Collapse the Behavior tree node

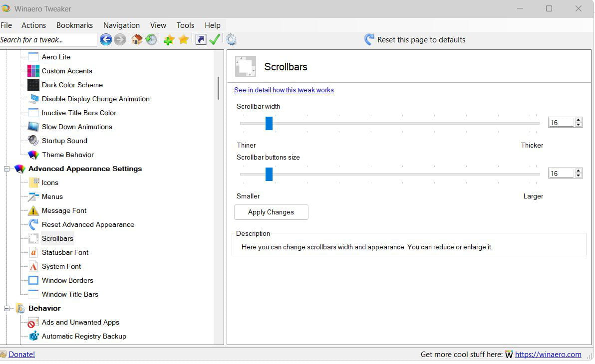[x=6, y=308]
